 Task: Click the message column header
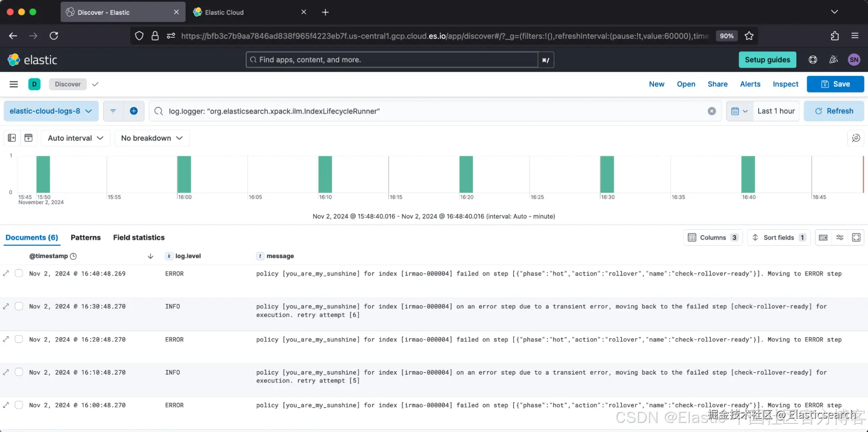tap(280, 256)
